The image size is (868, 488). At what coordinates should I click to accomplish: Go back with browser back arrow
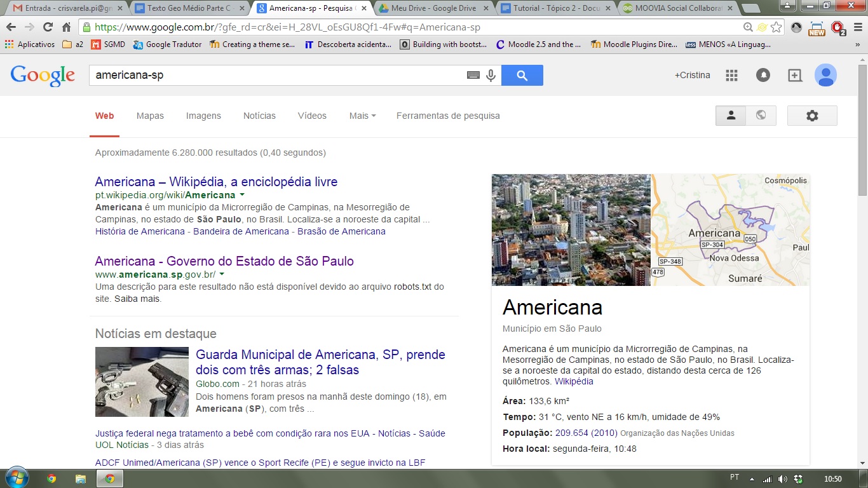(x=11, y=27)
